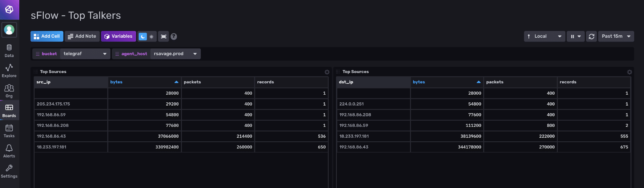Open the Alerts page
The width and height of the screenshot is (644, 188).
point(9,151)
